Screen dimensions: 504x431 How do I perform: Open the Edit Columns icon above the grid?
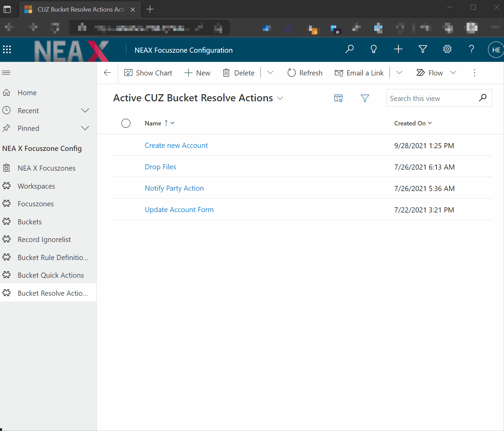338,98
